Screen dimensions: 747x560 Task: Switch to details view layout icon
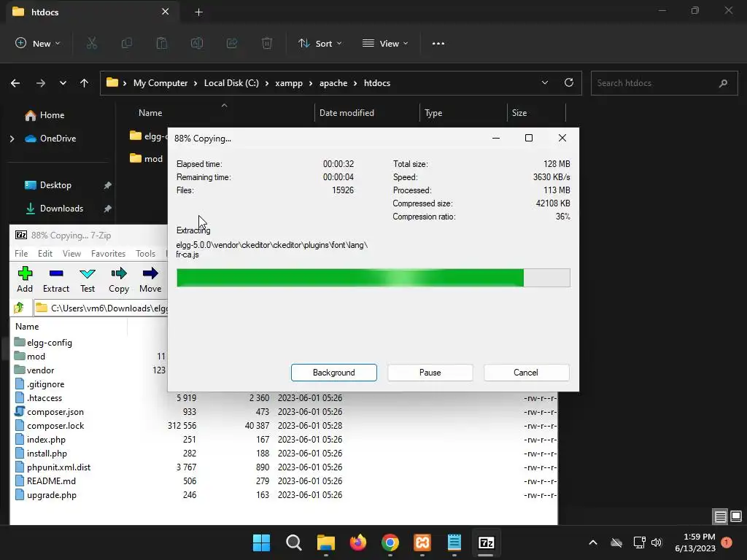click(x=720, y=516)
